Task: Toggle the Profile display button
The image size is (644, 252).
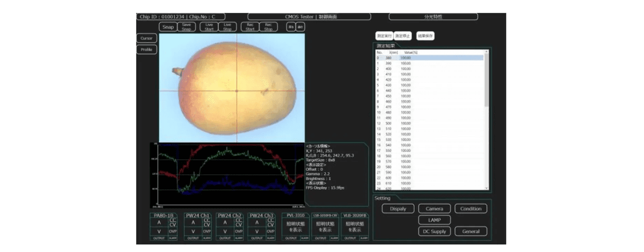Action: [147, 49]
